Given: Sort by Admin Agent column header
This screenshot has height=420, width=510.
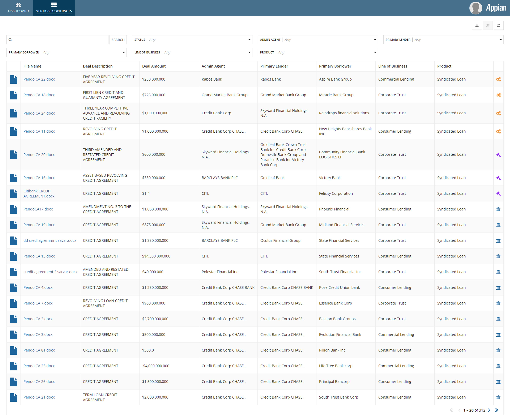Looking at the screenshot, I should (x=213, y=66).
